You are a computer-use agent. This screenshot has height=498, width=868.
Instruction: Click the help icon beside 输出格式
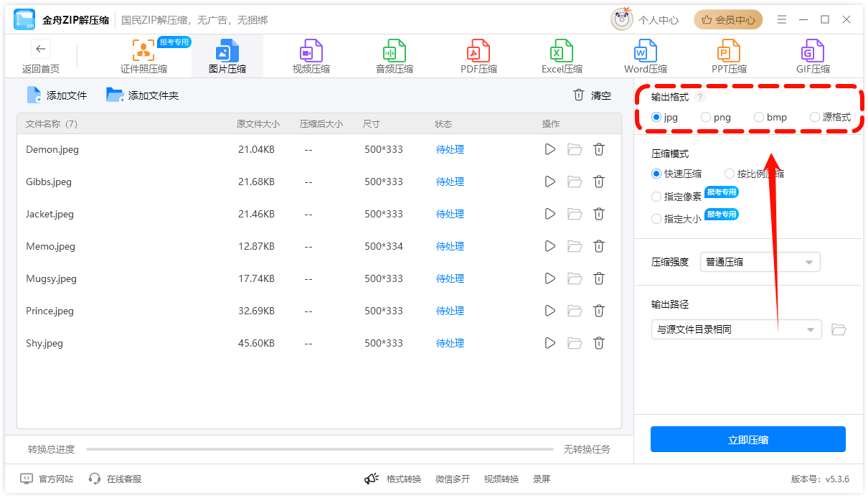(x=700, y=97)
